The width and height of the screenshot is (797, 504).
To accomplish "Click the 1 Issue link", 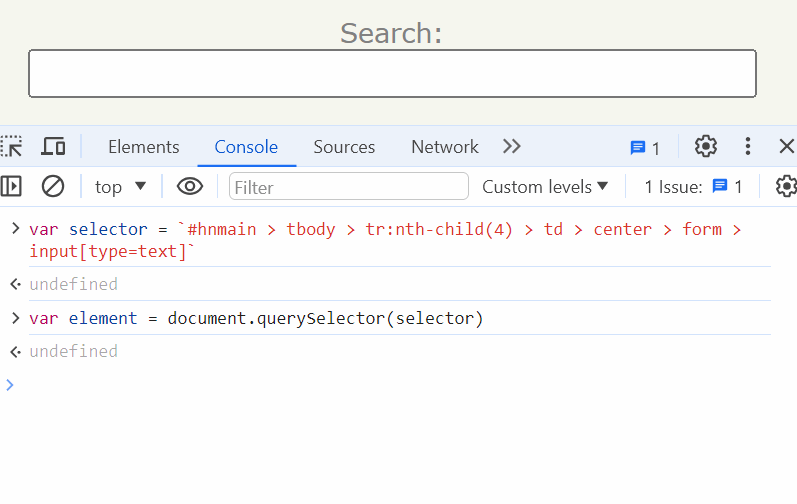I will point(693,187).
